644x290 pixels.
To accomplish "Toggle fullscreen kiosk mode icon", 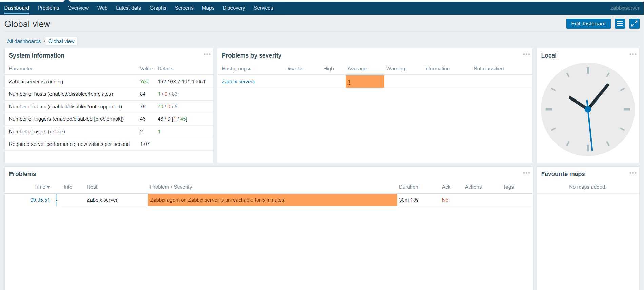I will coord(634,24).
